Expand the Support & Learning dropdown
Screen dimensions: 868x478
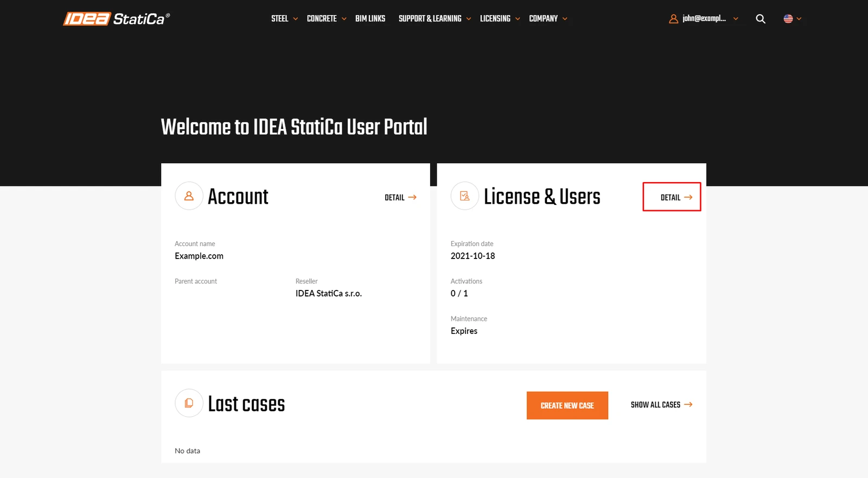[x=435, y=19]
